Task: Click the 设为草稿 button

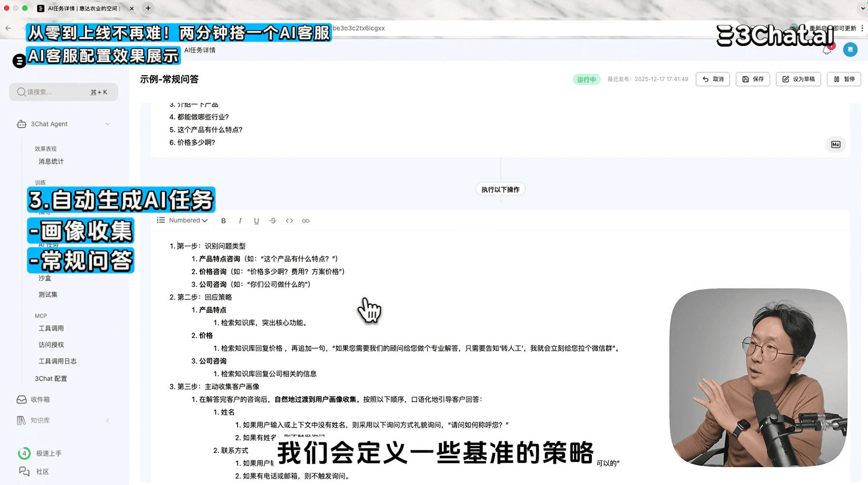Action: click(798, 79)
